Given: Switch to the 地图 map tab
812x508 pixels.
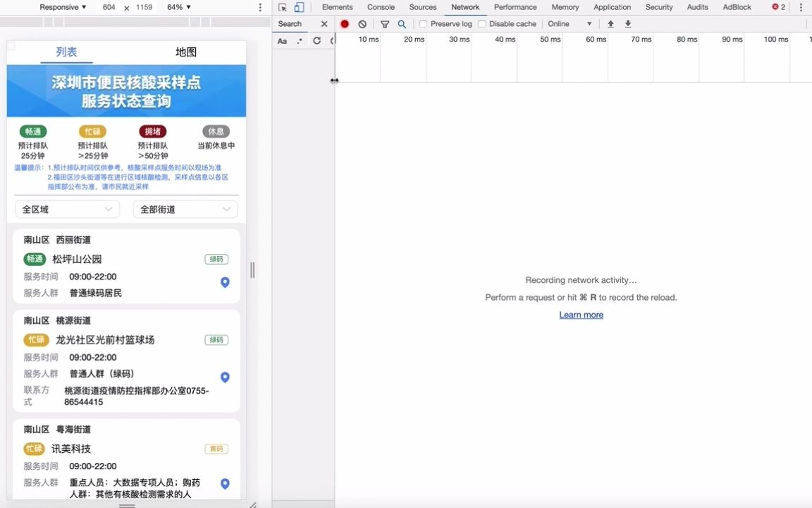Looking at the screenshot, I should click(x=185, y=52).
